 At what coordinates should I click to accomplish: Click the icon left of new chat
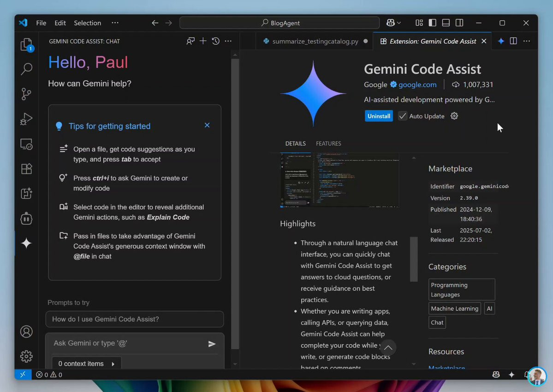[190, 41]
